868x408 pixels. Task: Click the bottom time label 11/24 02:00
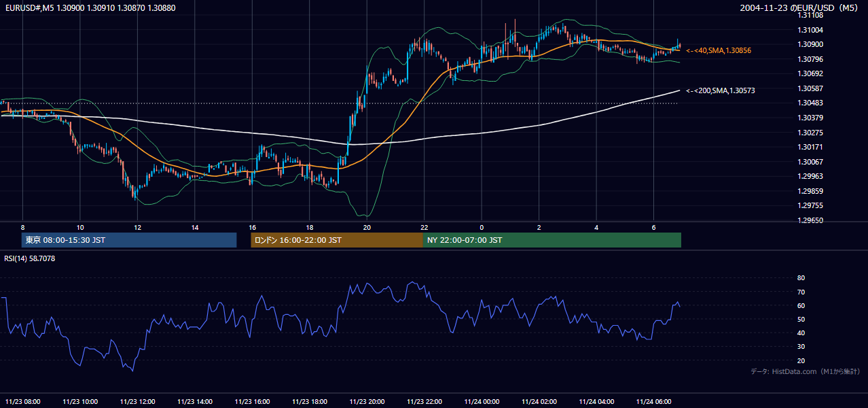(539, 402)
